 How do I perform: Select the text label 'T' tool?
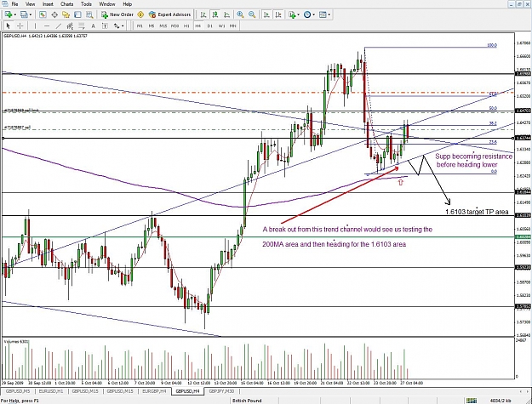coord(105,26)
